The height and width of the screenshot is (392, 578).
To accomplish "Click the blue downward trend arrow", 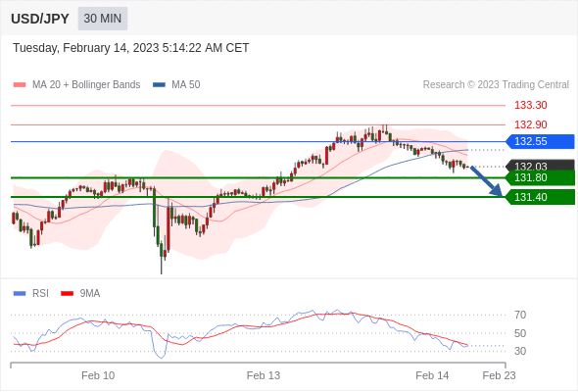I will 486,181.
